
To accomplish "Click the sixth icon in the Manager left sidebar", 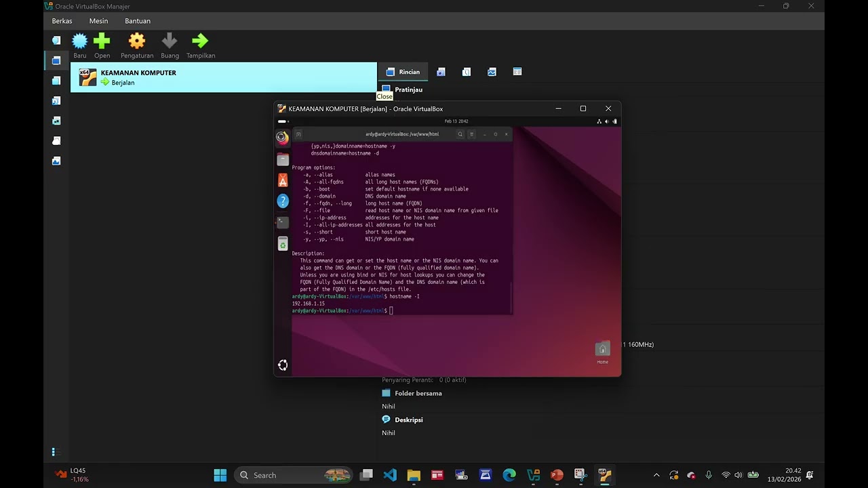I will [56, 141].
